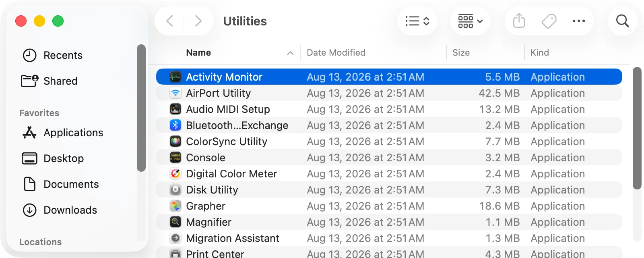Screen dimensions: 644x258
Task: Select the Magnifier name text
Action: [208, 222]
